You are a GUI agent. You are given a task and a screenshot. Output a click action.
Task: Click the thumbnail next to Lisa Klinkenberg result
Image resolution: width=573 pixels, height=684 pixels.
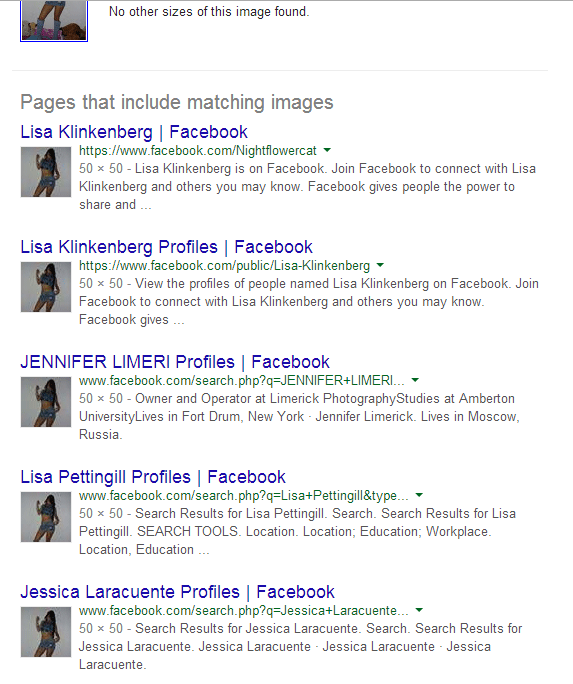click(46, 172)
